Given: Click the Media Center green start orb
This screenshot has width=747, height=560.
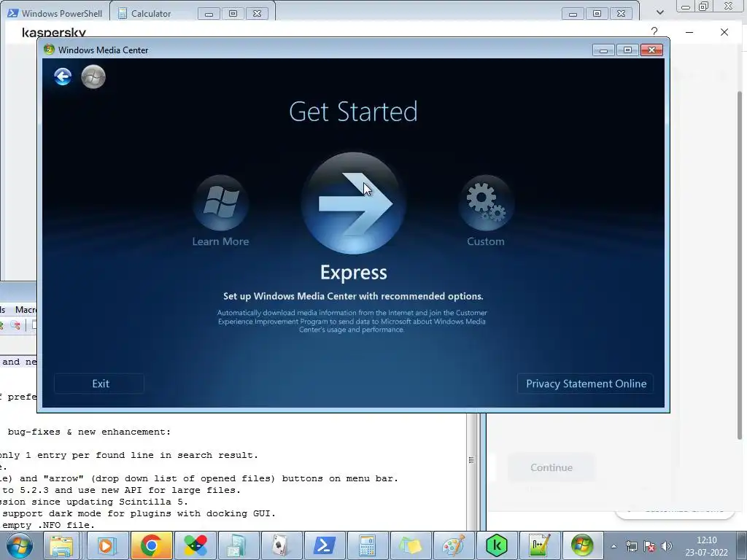Looking at the screenshot, I should coord(93,77).
